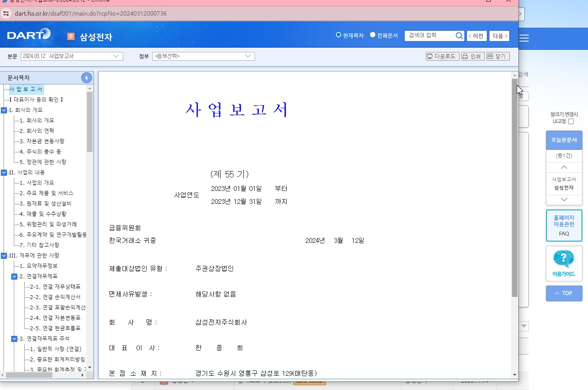The width and height of the screenshot is (588, 390).
Task: Click the 이용가이드 question mark icon
Action: point(564,259)
